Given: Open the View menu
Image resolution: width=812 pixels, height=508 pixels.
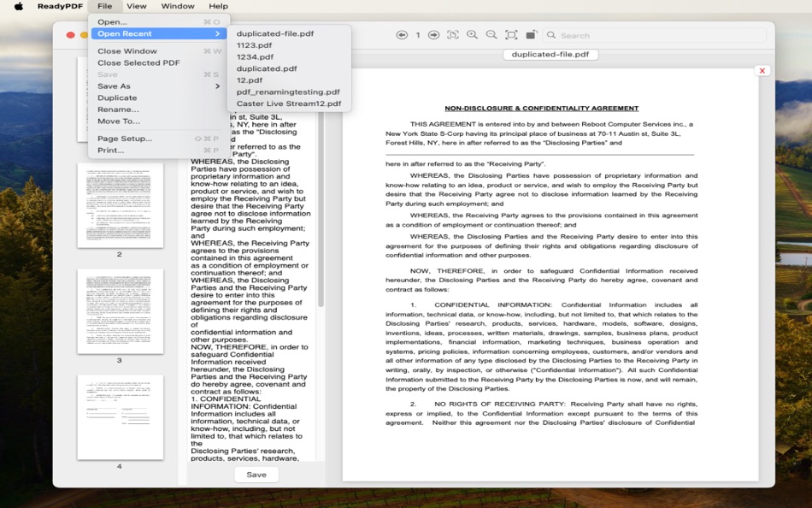Looking at the screenshot, I should (137, 6).
